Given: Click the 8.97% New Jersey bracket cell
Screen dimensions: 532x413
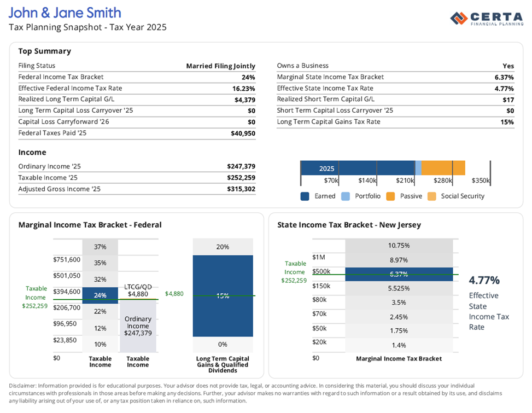Looking at the screenshot, I should pos(399,260).
